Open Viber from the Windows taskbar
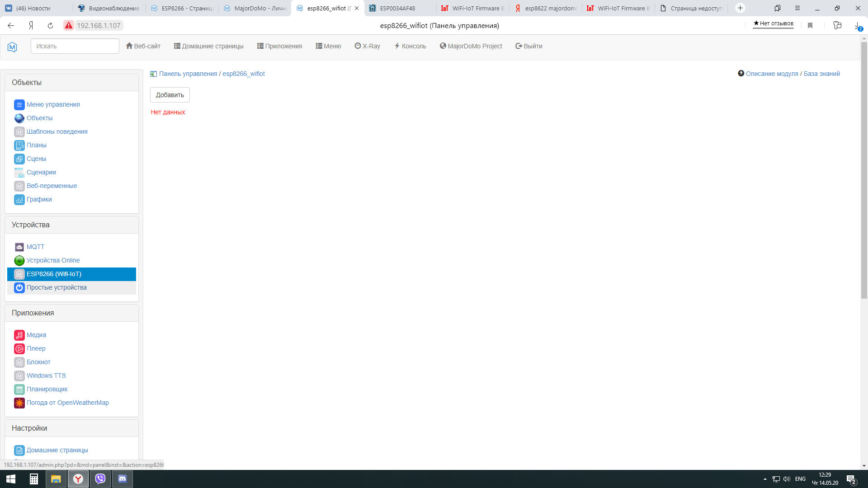 100,479
